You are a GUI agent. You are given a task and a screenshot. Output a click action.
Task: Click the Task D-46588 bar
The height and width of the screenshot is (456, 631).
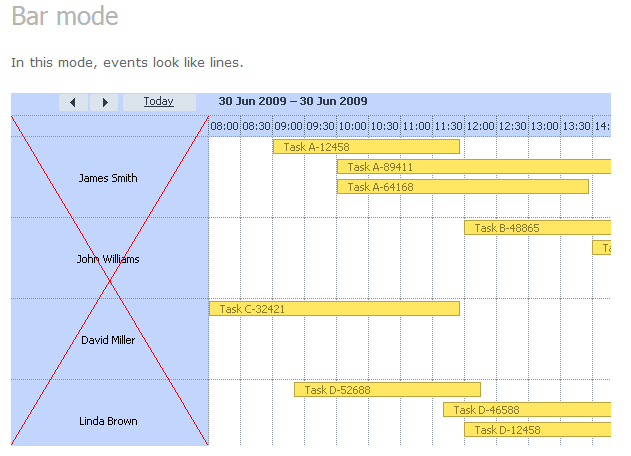pyautogui.click(x=526, y=410)
